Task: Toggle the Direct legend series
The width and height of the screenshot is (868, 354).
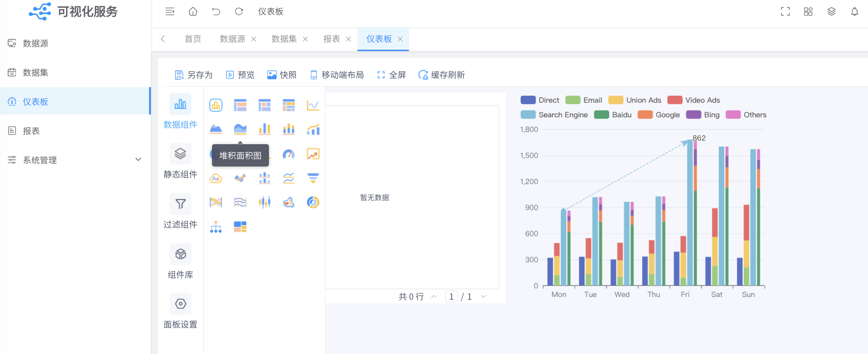Action: pos(540,100)
